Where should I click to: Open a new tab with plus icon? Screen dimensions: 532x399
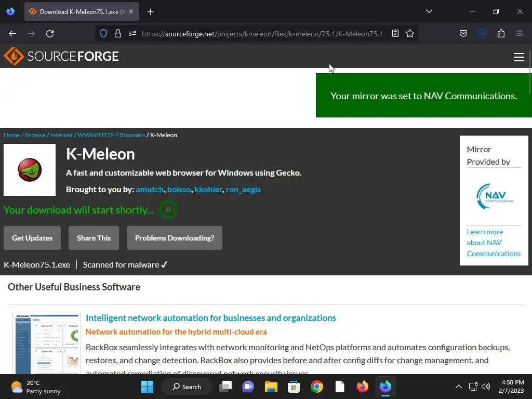(x=151, y=12)
